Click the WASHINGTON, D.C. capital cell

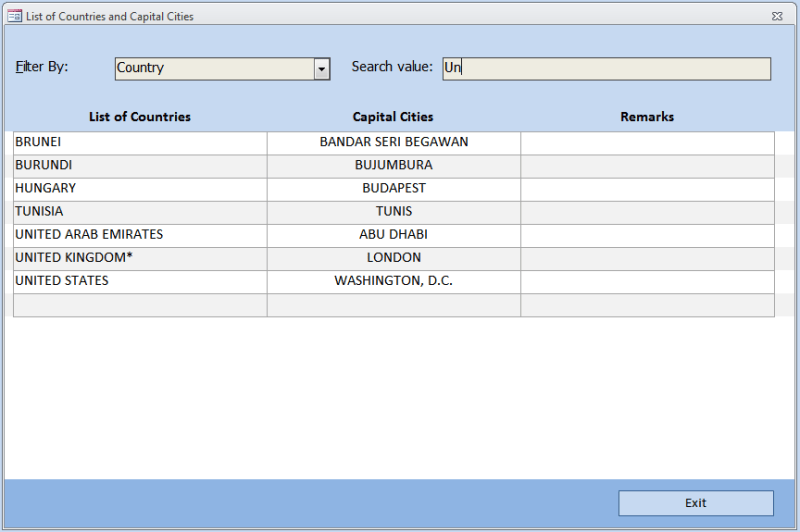pyautogui.click(x=394, y=282)
